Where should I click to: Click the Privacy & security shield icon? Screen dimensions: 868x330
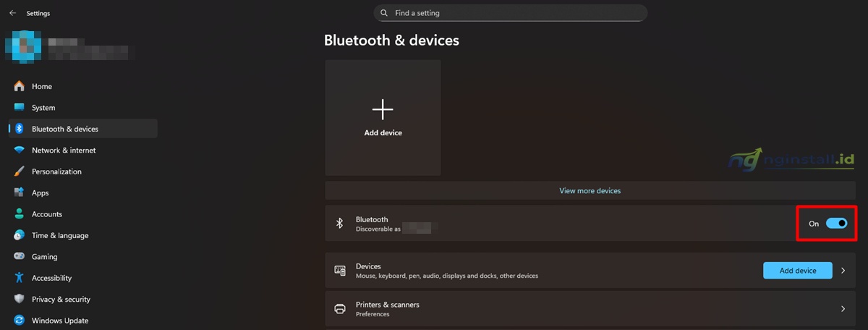[x=19, y=299]
